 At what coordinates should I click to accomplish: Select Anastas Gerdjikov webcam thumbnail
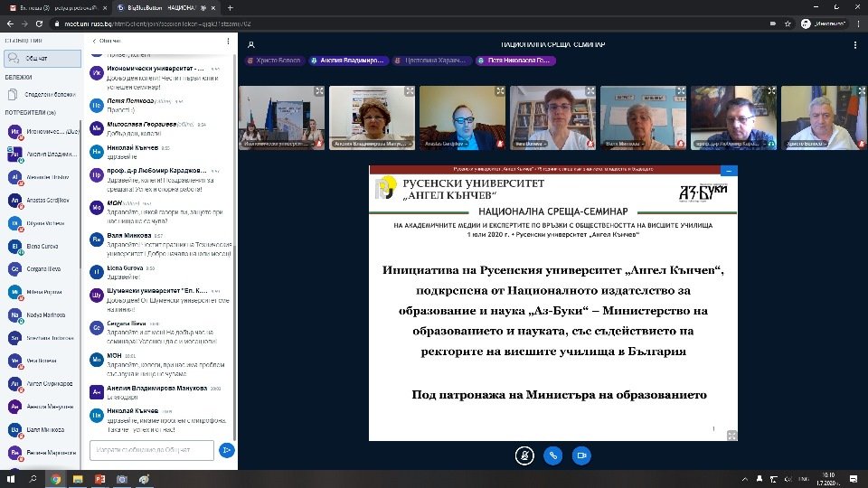tap(462, 117)
